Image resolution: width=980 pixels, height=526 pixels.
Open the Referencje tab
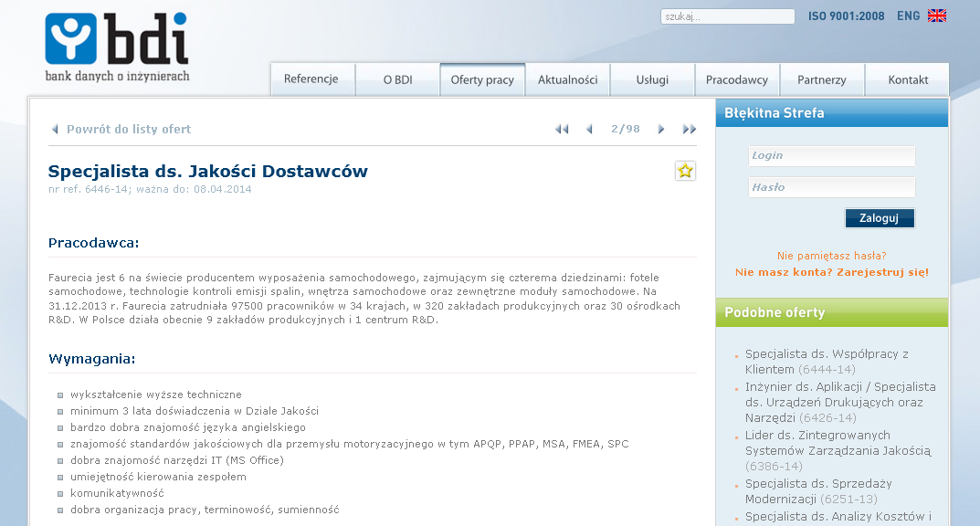pyautogui.click(x=312, y=79)
